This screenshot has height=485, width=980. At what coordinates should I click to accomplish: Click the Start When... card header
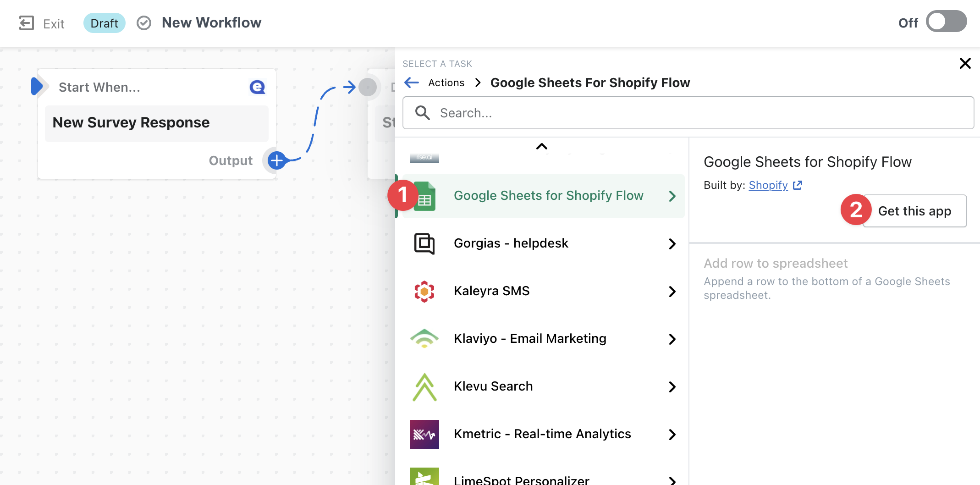click(99, 87)
